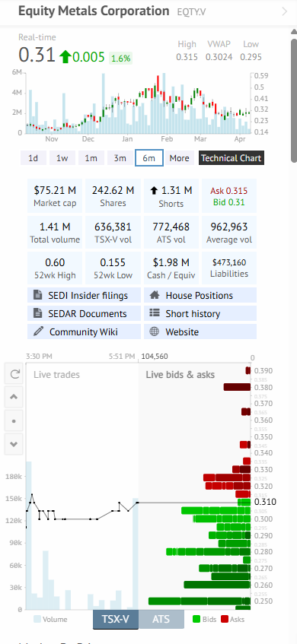Click the up chevron zoom control
Image resolution: width=297 pixels, height=644 pixels.
[14, 397]
